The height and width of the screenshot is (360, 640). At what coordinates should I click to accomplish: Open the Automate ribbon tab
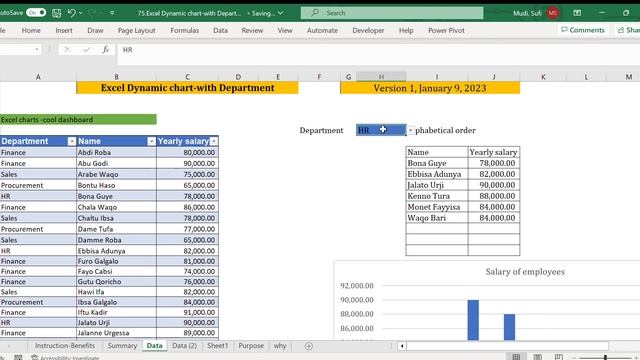point(322,30)
